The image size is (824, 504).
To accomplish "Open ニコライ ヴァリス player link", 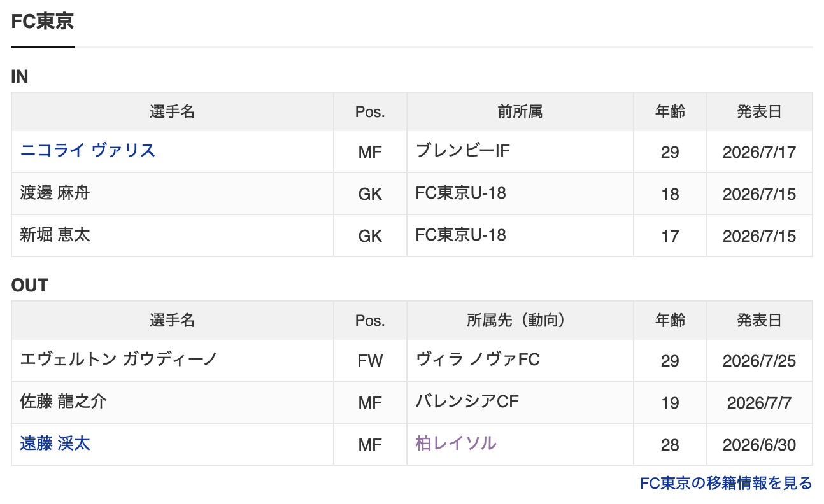I will pyautogui.click(x=88, y=150).
